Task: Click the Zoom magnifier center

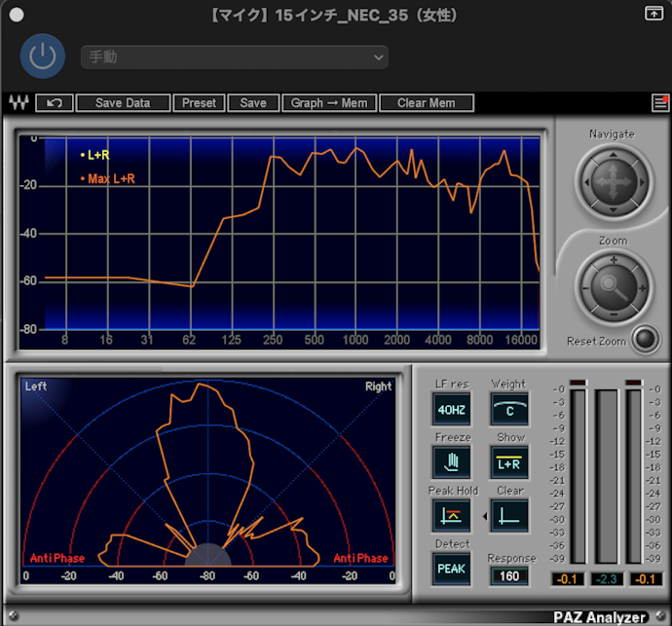Action: pyautogui.click(x=614, y=288)
